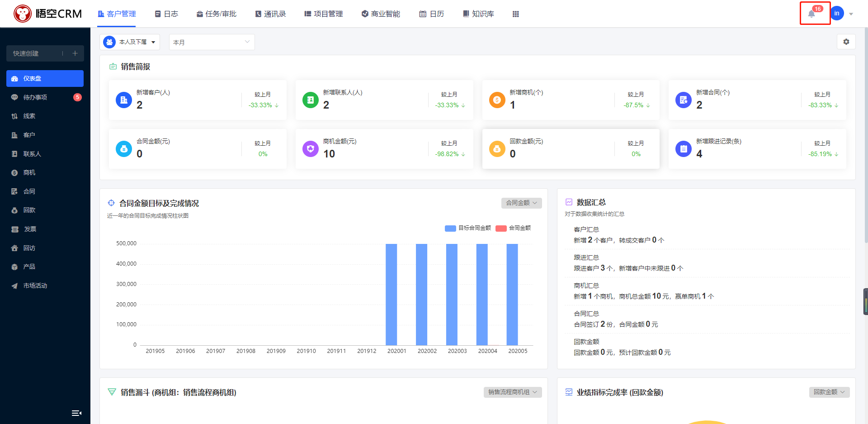The height and width of the screenshot is (424, 868).
Task: Click the 客户汇总 summary row
Action: pos(708,235)
